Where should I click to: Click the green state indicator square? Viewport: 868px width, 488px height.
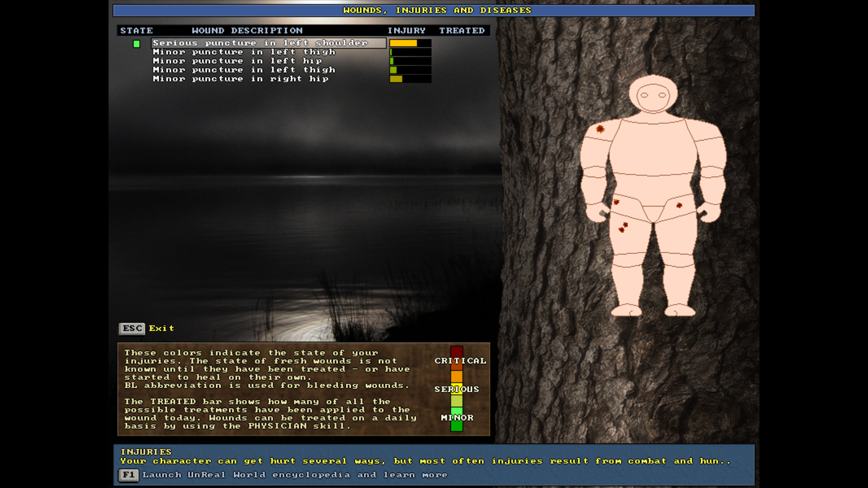pos(137,44)
